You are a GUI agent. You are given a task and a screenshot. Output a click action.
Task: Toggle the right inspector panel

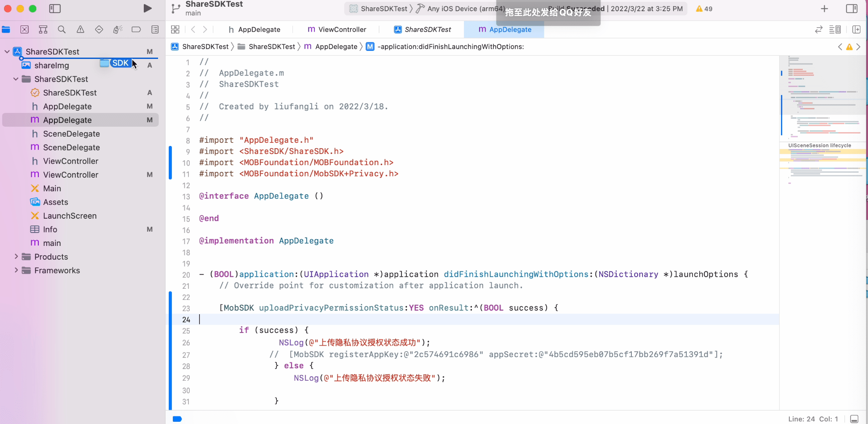(852, 8)
